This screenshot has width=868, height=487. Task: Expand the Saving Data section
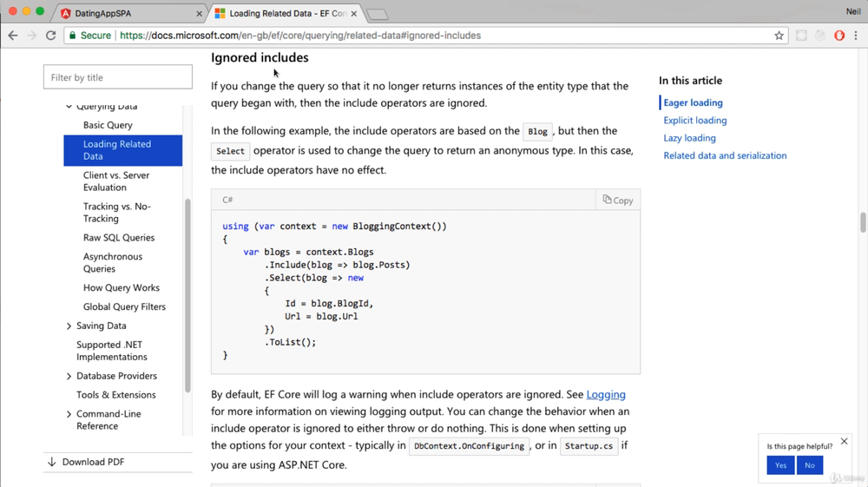[x=69, y=326]
